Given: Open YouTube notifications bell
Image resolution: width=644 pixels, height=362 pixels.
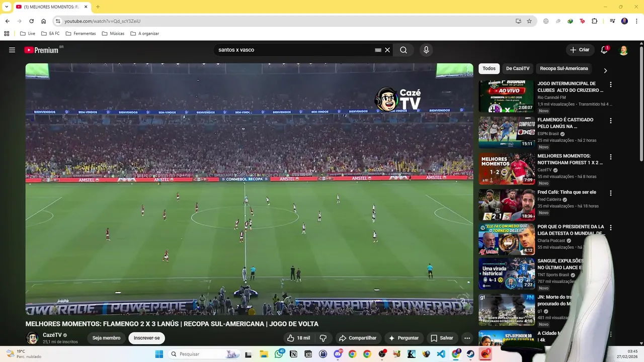Looking at the screenshot, I should 604,50.
